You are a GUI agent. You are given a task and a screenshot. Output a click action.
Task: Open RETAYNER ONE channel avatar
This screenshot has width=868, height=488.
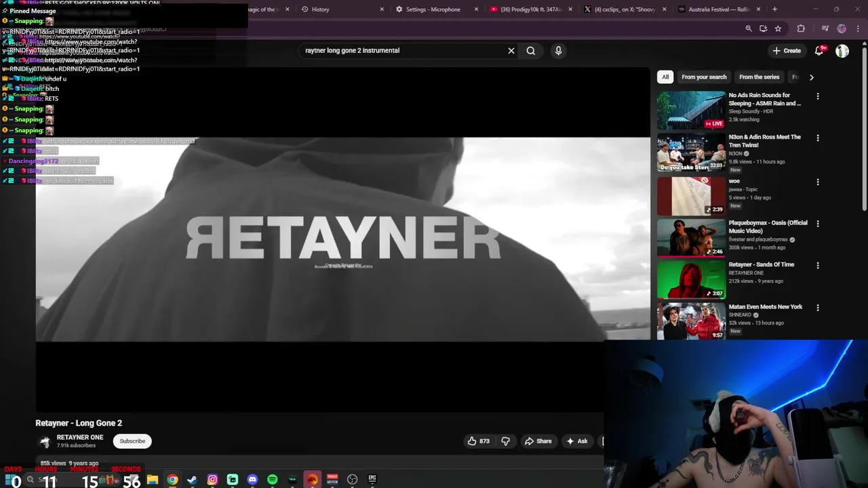point(45,441)
